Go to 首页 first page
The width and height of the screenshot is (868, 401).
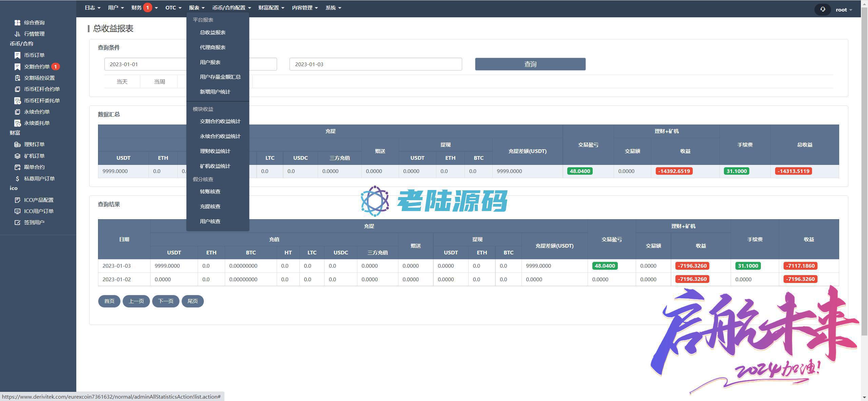pos(109,301)
